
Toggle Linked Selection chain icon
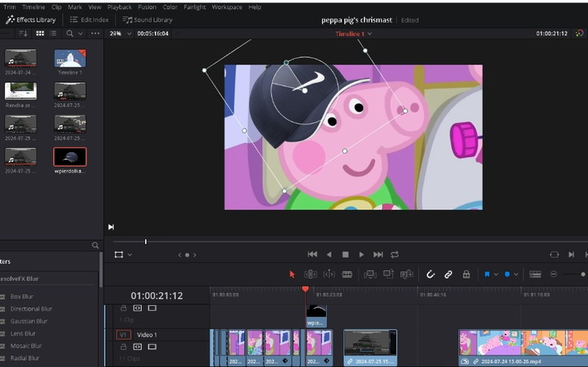[x=448, y=274]
